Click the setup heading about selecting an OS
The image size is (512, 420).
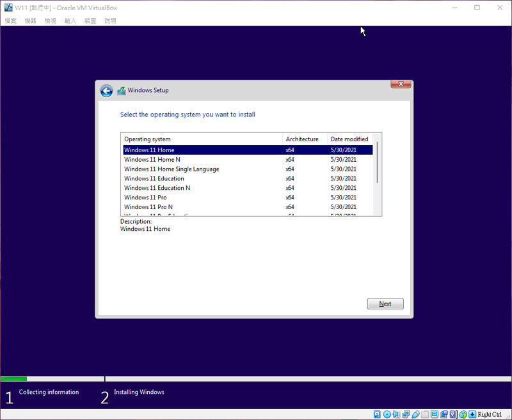(188, 114)
